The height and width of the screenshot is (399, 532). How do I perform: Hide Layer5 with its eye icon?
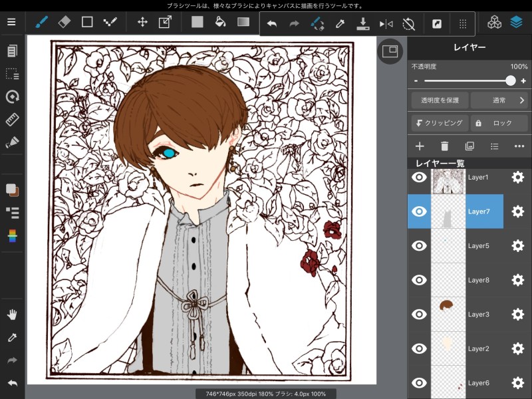pos(419,246)
